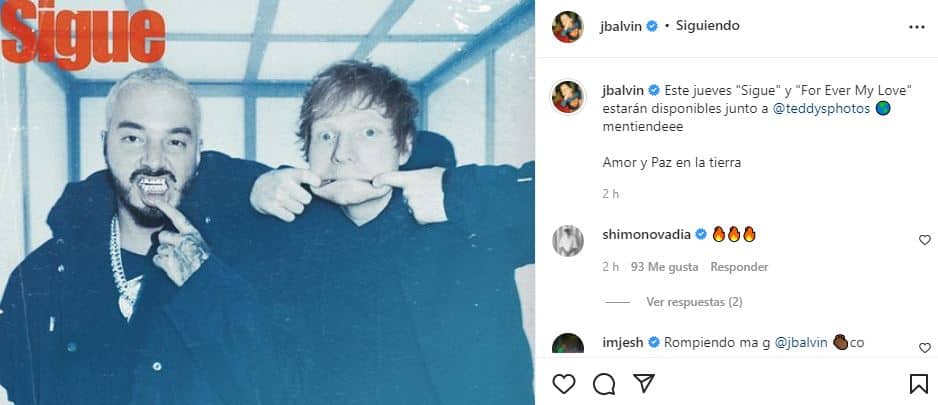Screen dimensions: 938x405
Task: Open the three-dot more options menu
Action: pyautogui.click(x=916, y=27)
